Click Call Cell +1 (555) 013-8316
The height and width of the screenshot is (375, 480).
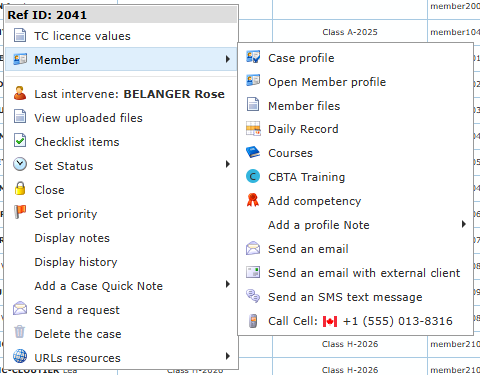tap(355, 321)
